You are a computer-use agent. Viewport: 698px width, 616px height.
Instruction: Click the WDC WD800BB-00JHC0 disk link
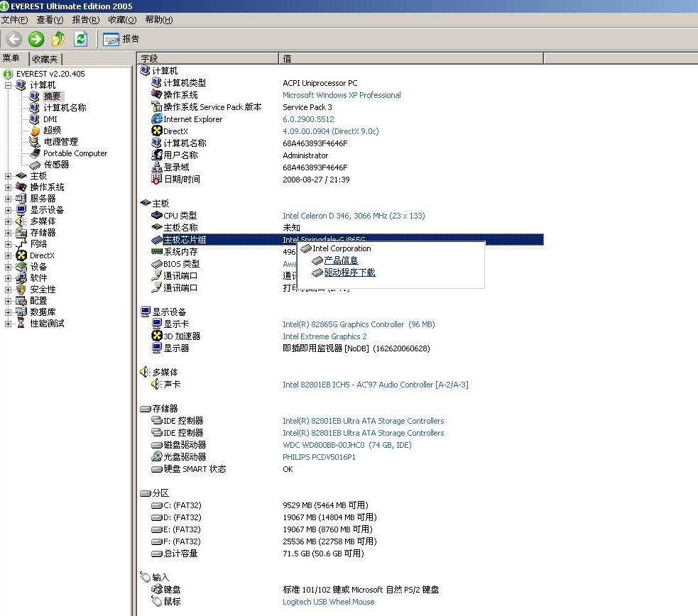347,445
